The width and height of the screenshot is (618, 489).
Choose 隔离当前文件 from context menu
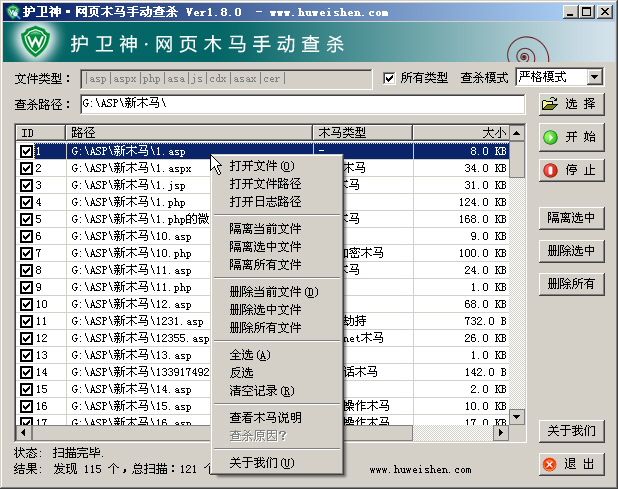coord(265,229)
